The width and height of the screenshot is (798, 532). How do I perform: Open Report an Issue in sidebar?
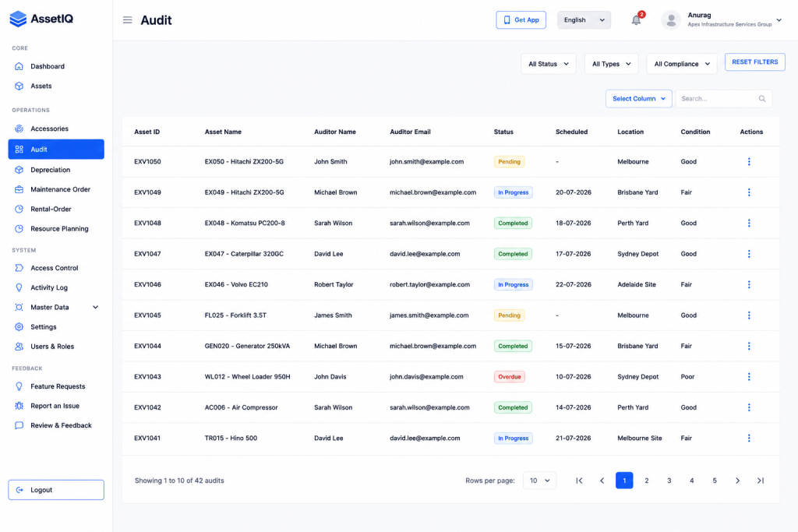tap(56, 406)
